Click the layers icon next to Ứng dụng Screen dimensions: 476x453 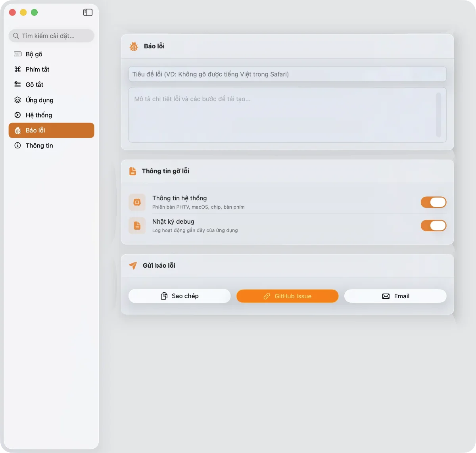coord(17,100)
